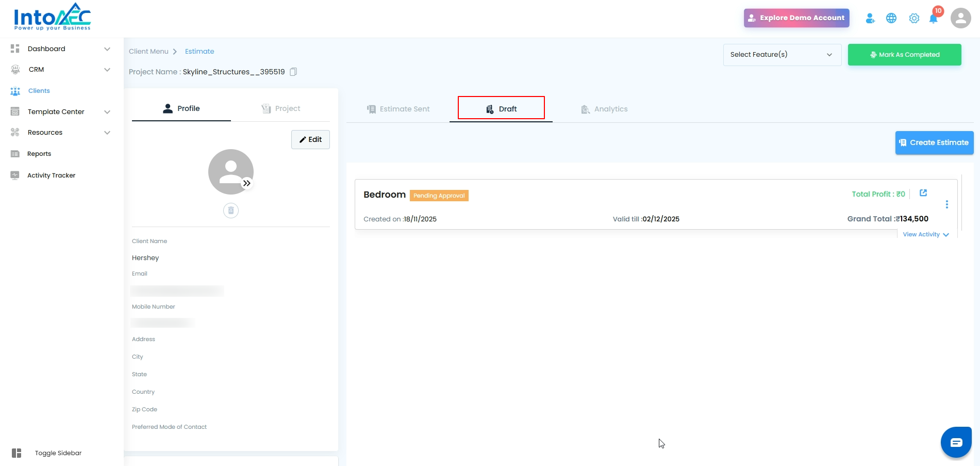Screen dimensions: 980x466
Task: Click project name Skyline_Structures__395519
Action: coord(234,72)
